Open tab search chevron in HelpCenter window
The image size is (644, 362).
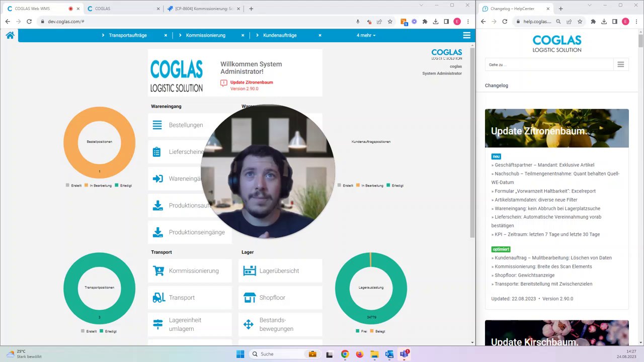(x=590, y=5)
